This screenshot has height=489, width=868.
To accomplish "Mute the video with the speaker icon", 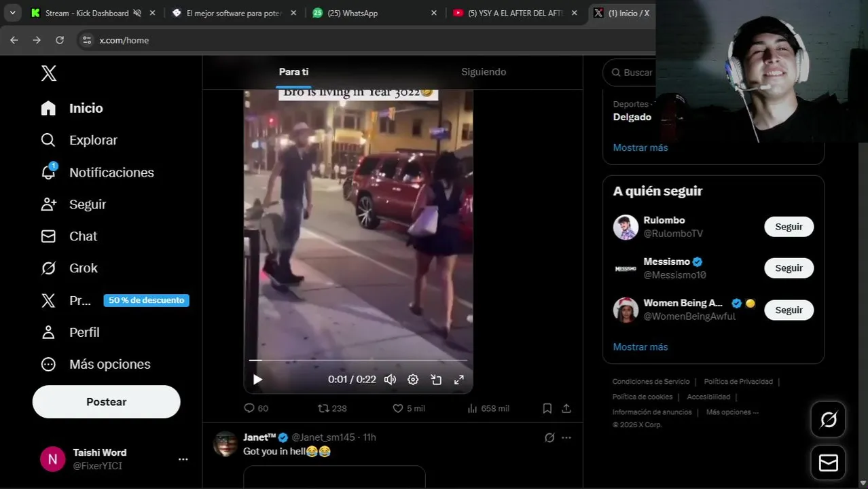I will click(390, 380).
